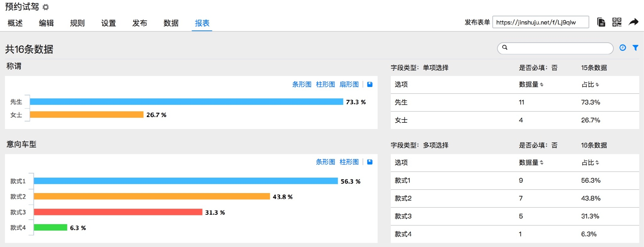Viewport: 644px width, 247px height.
Task: Open the 概述 tab
Action: [15, 23]
